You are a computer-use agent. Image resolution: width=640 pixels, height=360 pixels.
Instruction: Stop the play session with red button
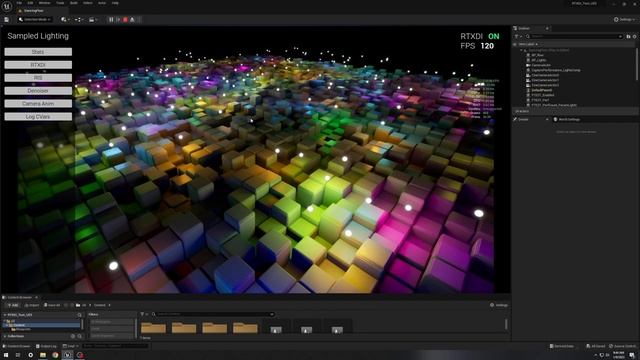tap(125, 20)
